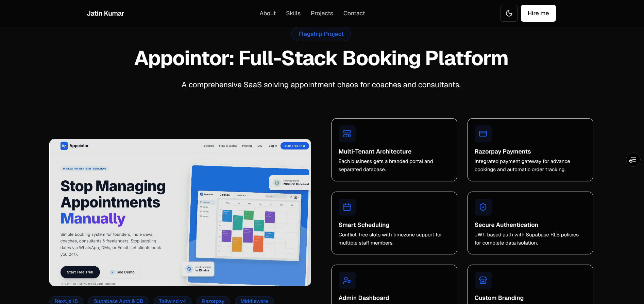Click the Tailwind v4 tag
This screenshot has height=304, width=644.
click(x=172, y=301)
